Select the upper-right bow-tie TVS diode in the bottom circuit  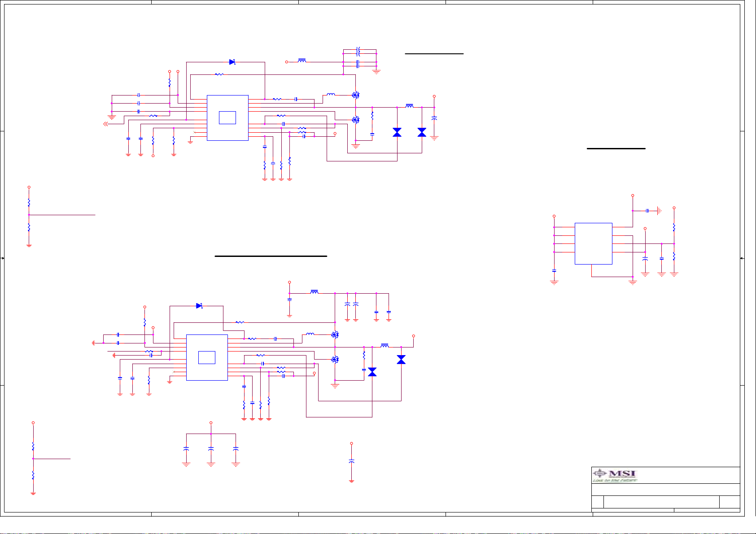pos(401,360)
